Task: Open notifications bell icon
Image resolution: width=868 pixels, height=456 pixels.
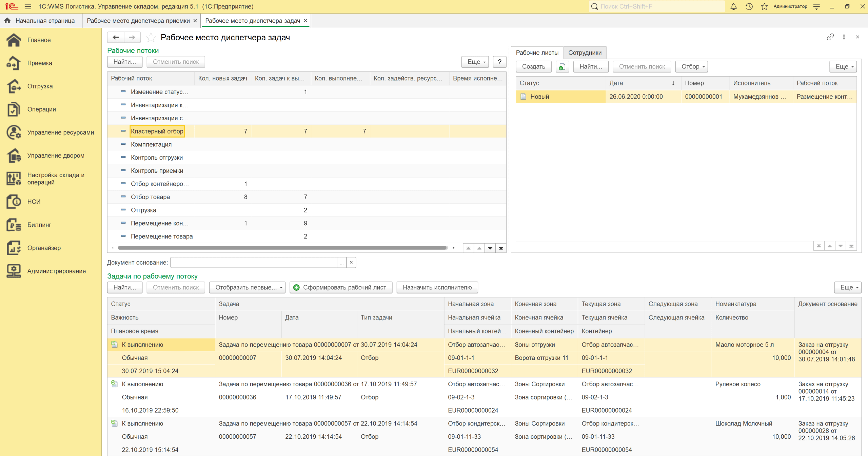Action: [733, 6]
